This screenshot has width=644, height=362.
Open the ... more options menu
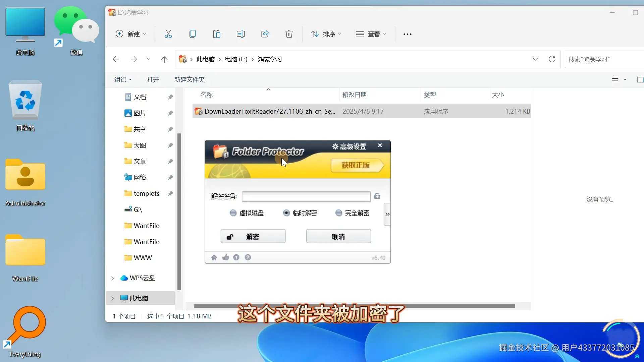click(407, 34)
